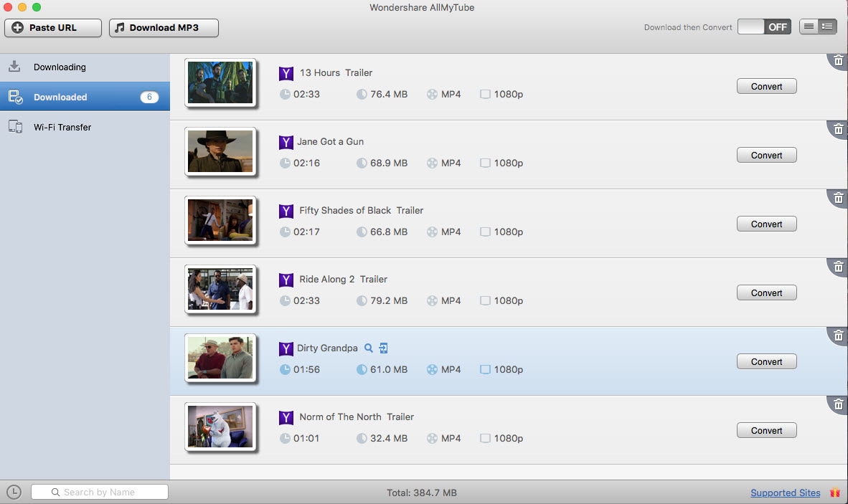Open the history clock icon in the status bar
The image size is (848, 504).
[x=14, y=492]
